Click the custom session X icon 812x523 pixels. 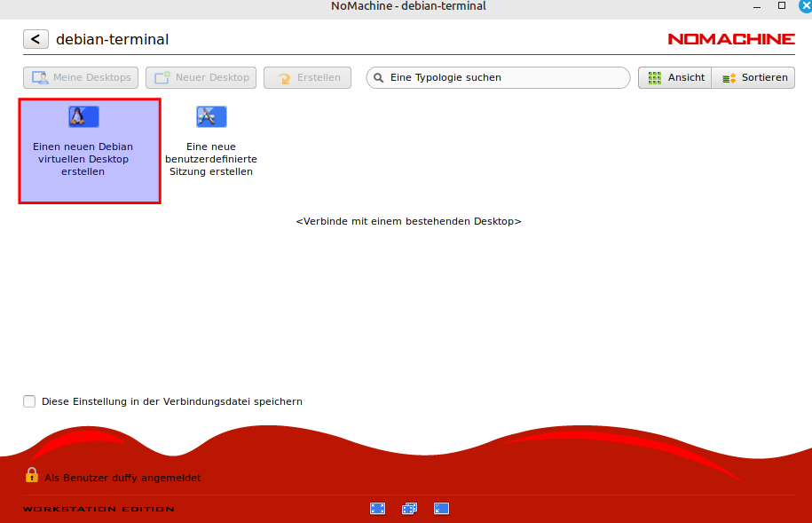[x=211, y=116]
